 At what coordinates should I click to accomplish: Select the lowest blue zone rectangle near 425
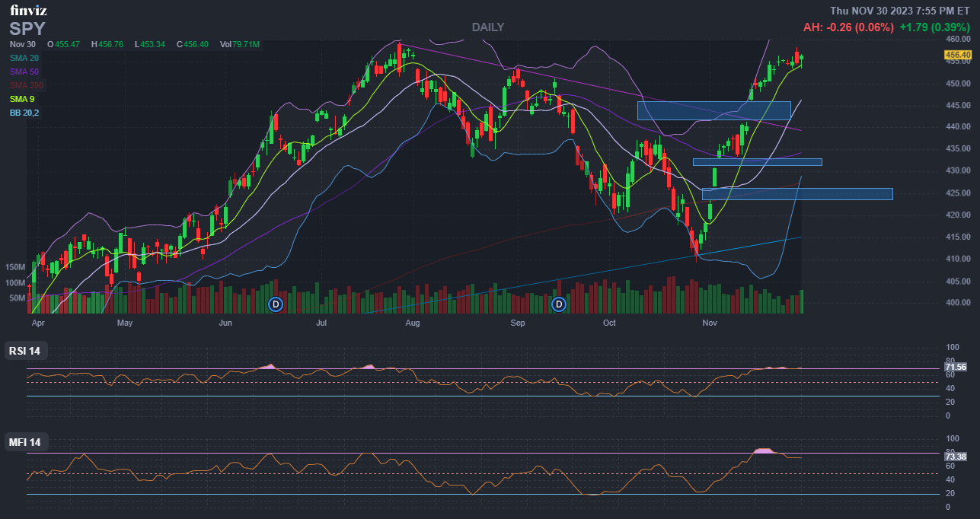tap(796, 194)
